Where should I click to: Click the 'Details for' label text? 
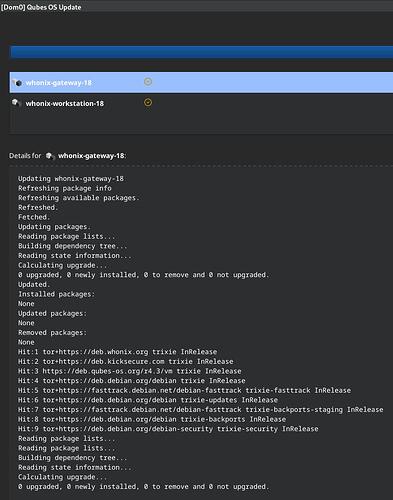[x=25, y=156]
